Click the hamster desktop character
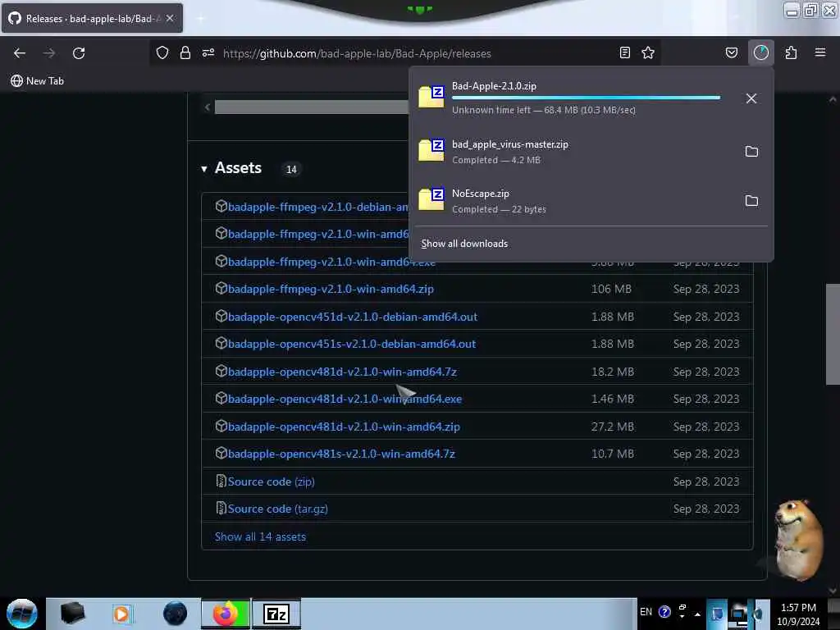This screenshot has height=630, width=840. pos(798,540)
